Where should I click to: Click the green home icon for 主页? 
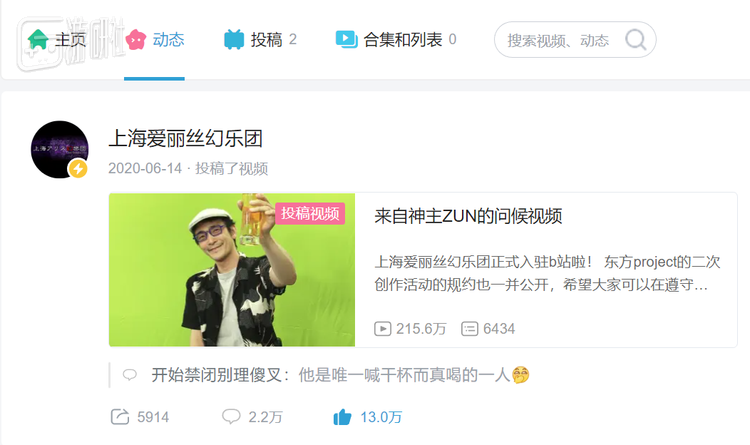[38, 39]
